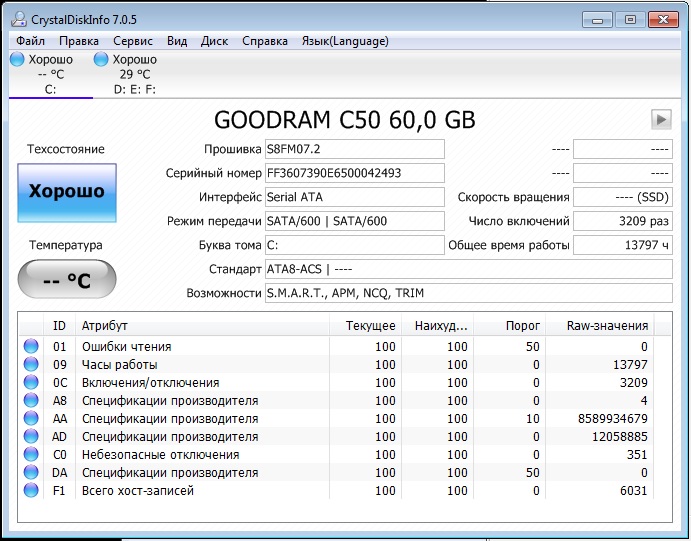
Task: Open the Язык(Language) menu
Action: [x=345, y=41]
